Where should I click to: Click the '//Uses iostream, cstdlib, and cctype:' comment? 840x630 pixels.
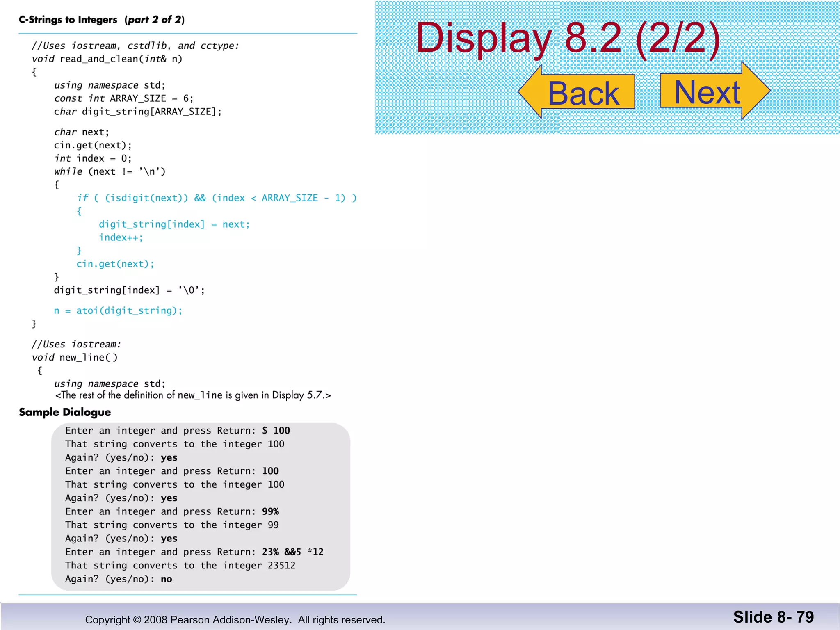(x=135, y=46)
